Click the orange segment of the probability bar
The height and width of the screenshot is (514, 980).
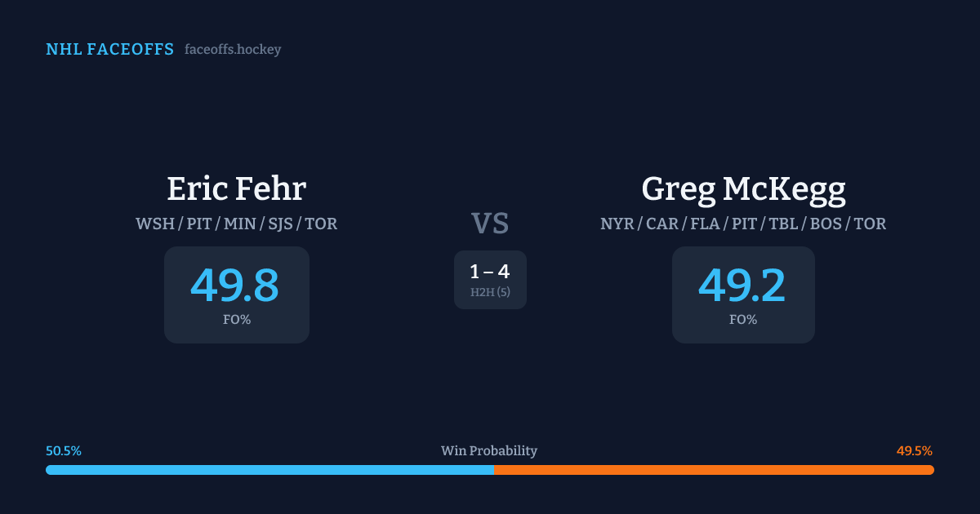click(715, 470)
